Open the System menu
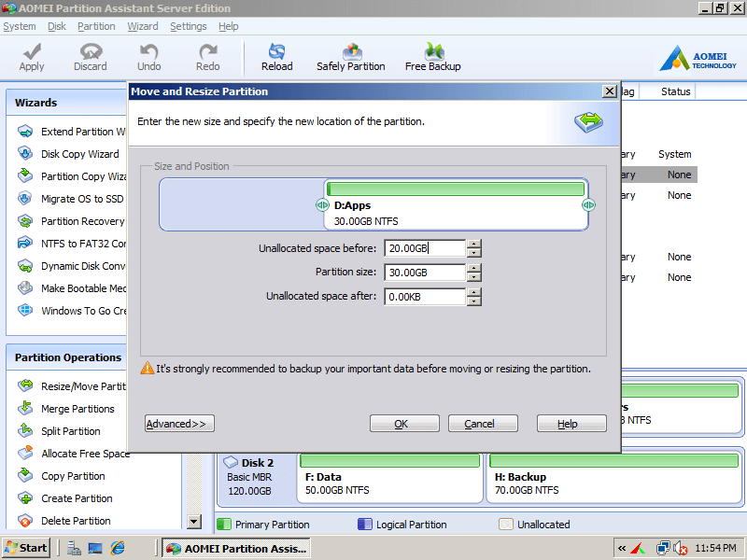 point(19,26)
